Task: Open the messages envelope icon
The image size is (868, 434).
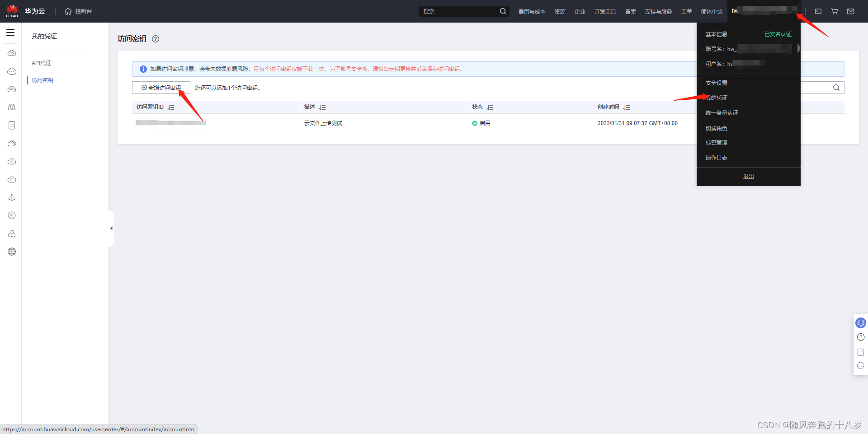Action: click(x=851, y=11)
